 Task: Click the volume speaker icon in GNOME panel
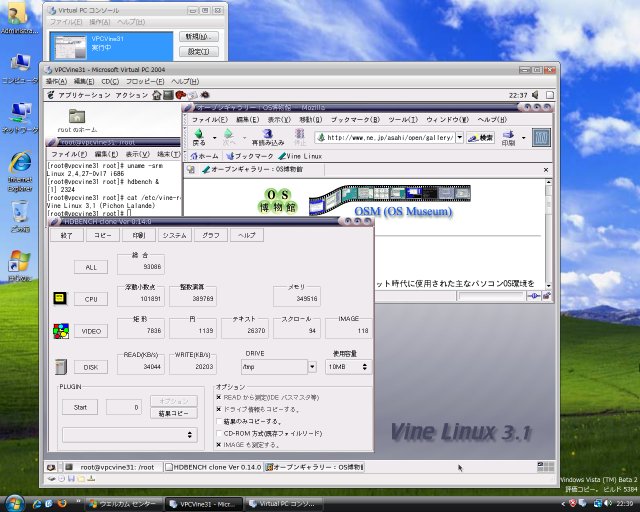click(x=535, y=95)
